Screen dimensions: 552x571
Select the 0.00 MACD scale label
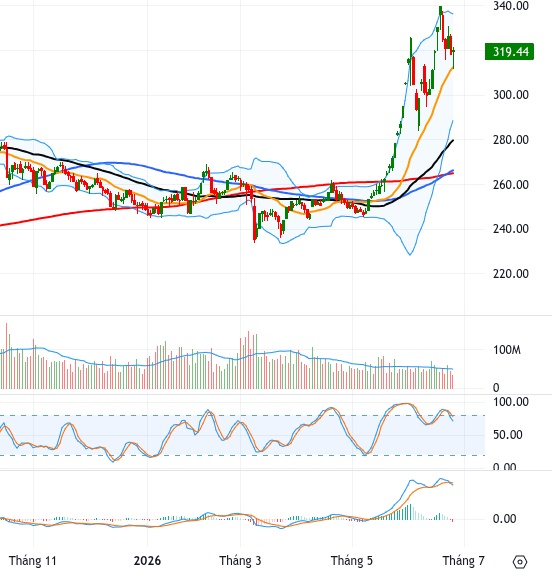click(x=504, y=519)
